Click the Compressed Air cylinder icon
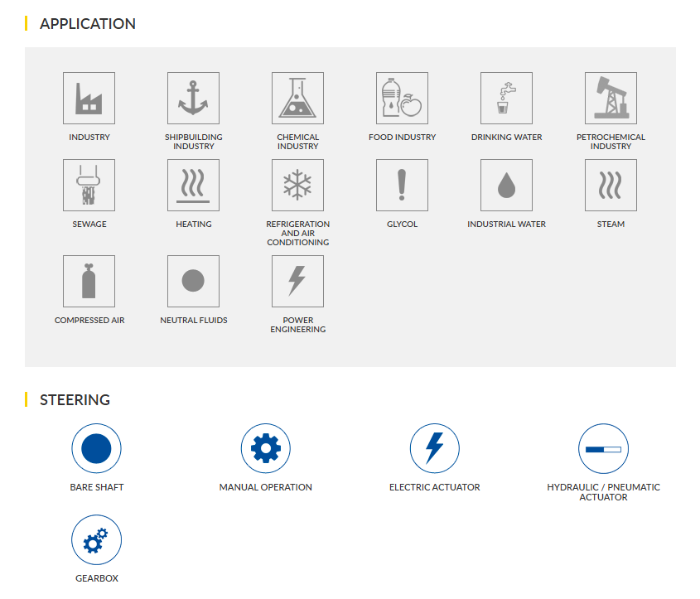This screenshot has height=599, width=700. point(89,281)
